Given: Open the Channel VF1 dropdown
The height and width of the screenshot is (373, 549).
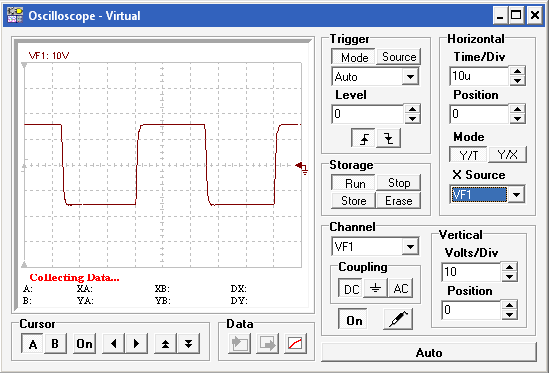Looking at the screenshot, I should click(410, 247).
